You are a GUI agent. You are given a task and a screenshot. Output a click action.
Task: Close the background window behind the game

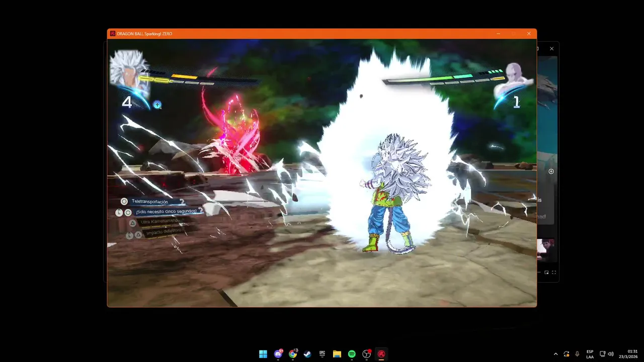pyautogui.click(x=551, y=49)
